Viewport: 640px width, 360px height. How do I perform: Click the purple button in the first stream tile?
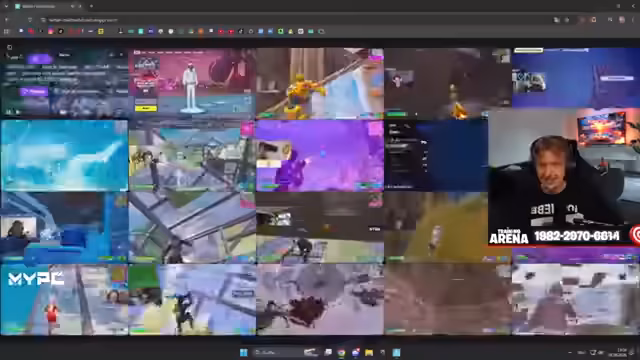[x=33, y=92]
